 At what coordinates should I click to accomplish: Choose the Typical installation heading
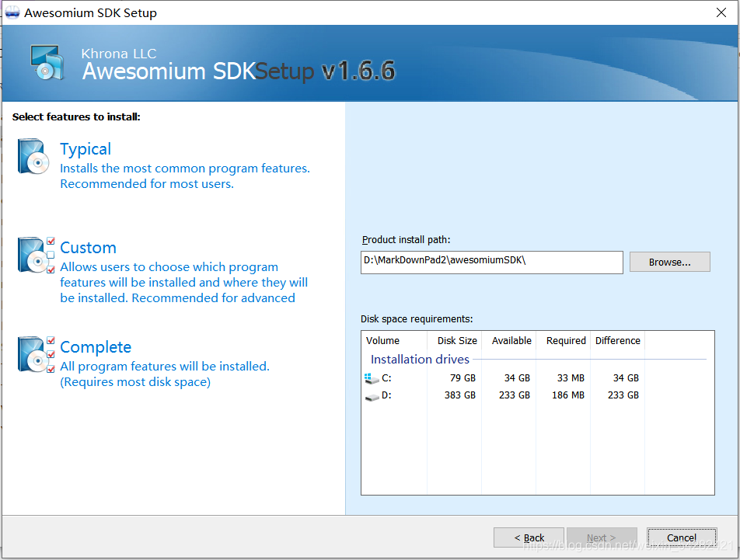pyautogui.click(x=86, y=149)
